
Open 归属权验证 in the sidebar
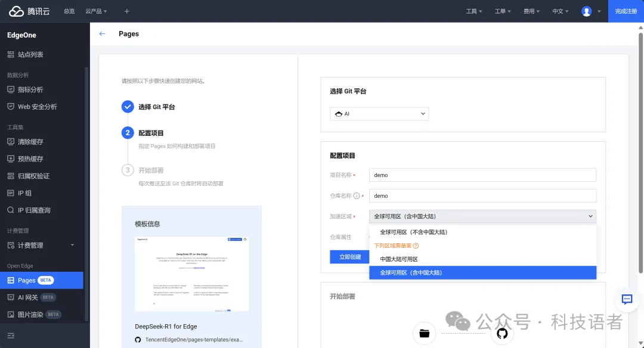click(33, 176)
